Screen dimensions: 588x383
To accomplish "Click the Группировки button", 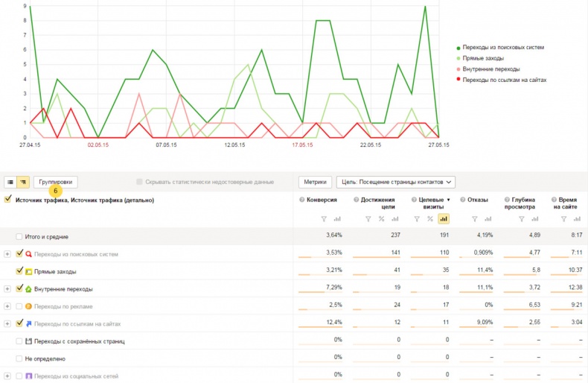I will [x=56, y=182].
